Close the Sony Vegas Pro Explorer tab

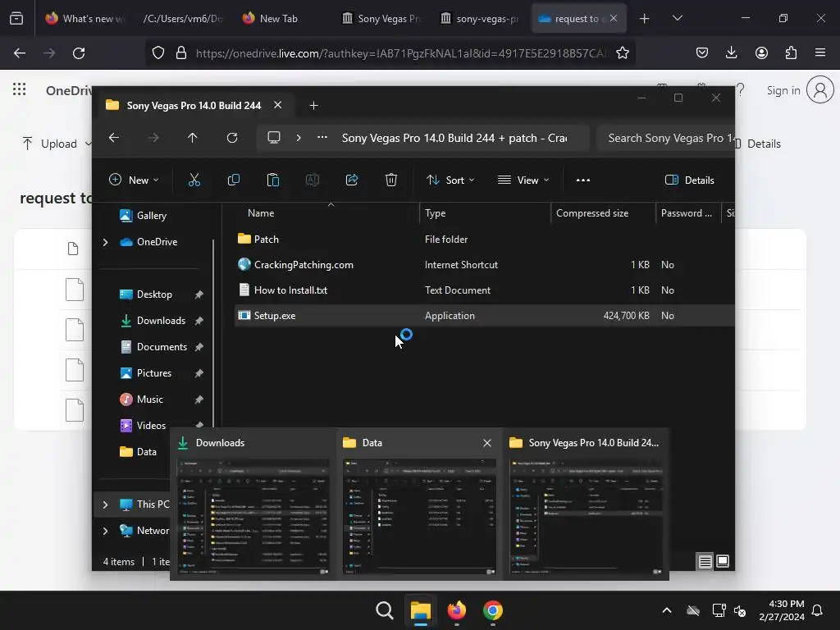(x=277, y=105)
